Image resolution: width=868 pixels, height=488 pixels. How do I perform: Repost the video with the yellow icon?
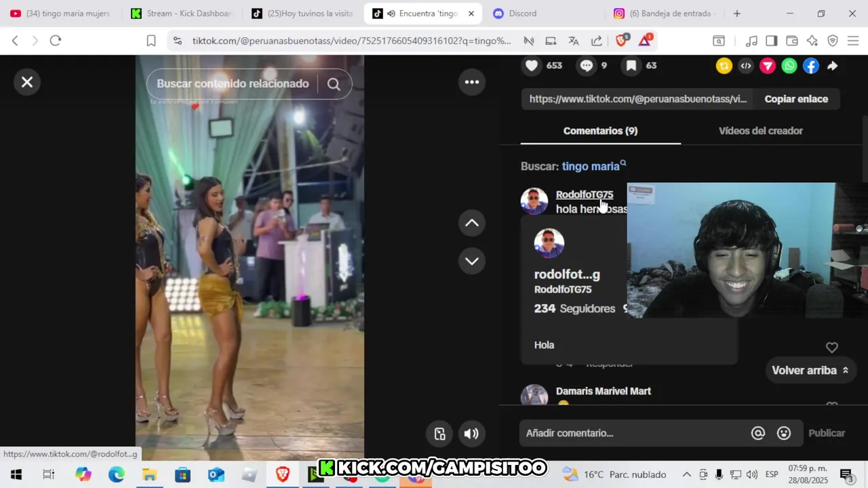[x=724, y=66]
